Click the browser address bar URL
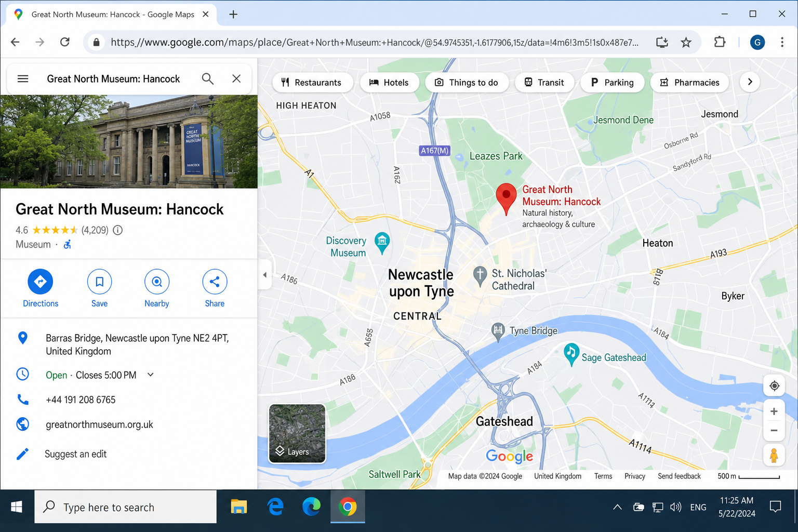The height and width of the screenshot is (532, 798). pos(375,42)
